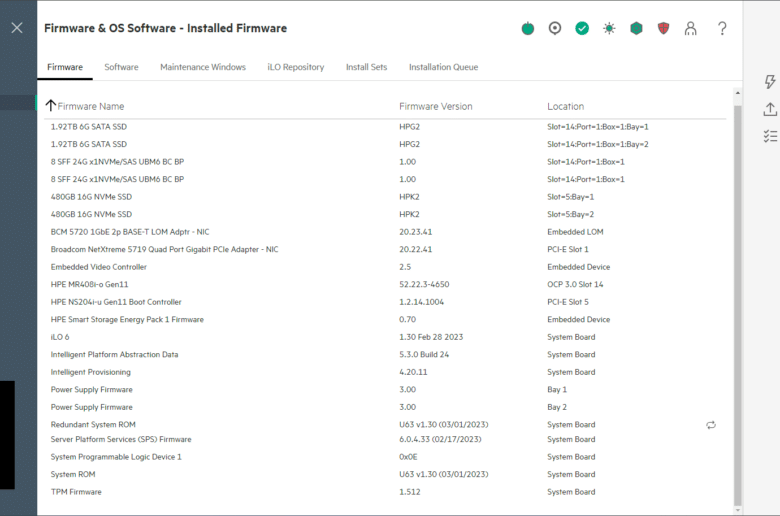
Task: Click the red shield security icon
Action: [663, 28]
